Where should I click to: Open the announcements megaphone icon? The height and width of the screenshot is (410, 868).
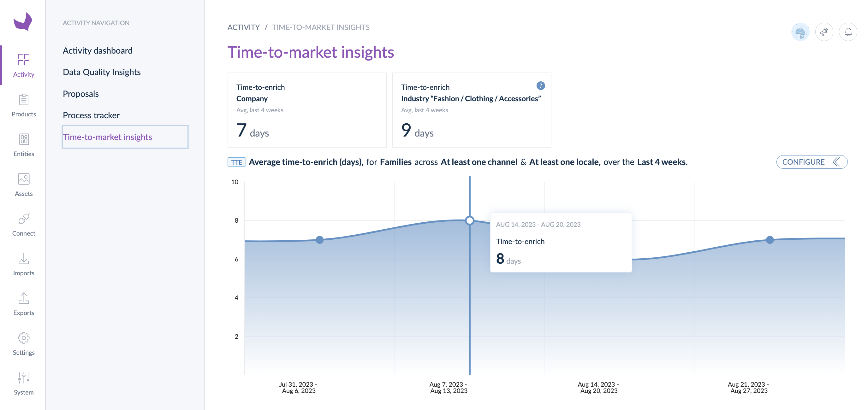[x=824, y=32]
